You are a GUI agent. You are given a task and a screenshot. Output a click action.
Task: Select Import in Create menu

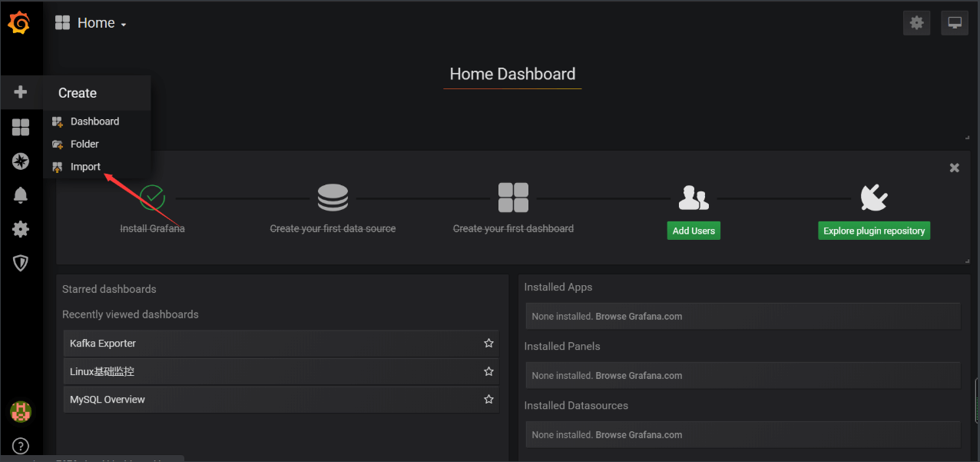[x=85, y=167]
